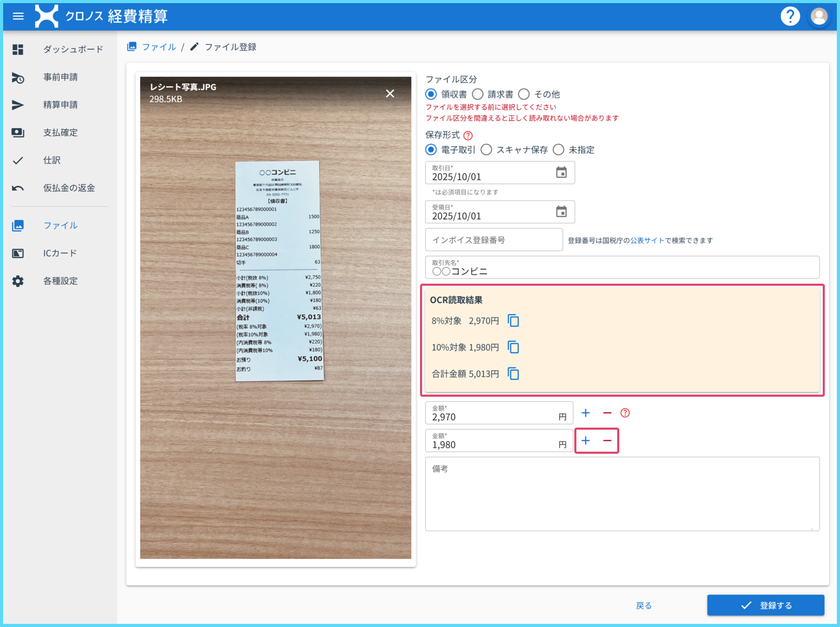Copy the 合計金額 5,013円 OCR value
The image size is (840, 627).
[513, 374]
